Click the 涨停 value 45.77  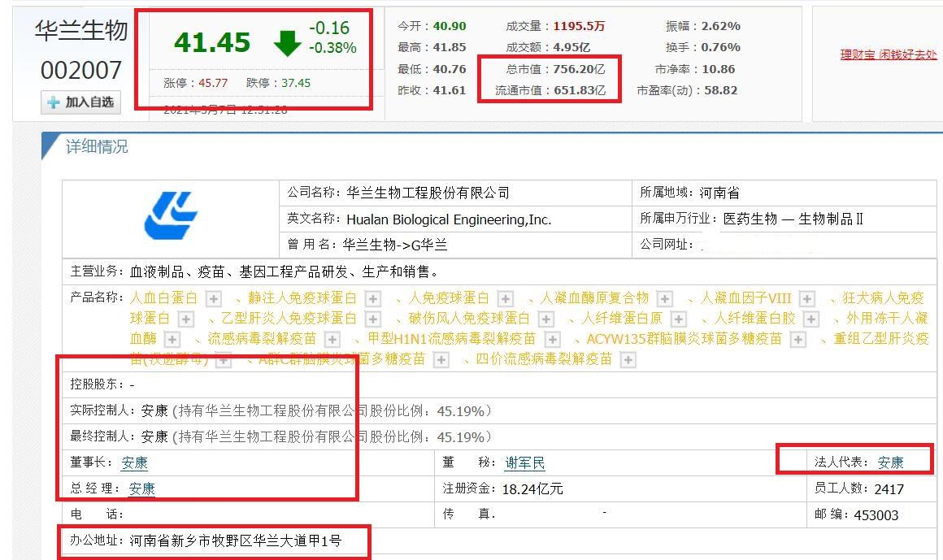click(x=213, y=83)
